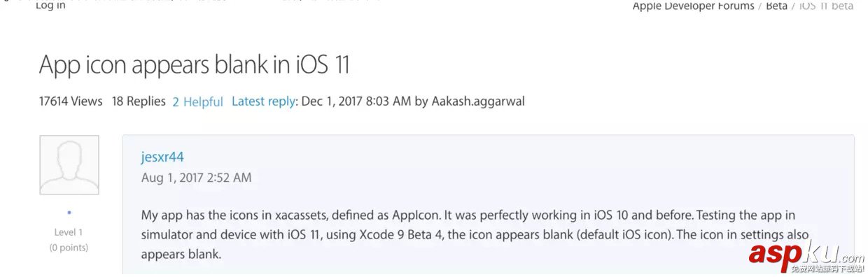Open the Log in link
The height and width of the screenshot is (277, 868).
coord(50,6)
